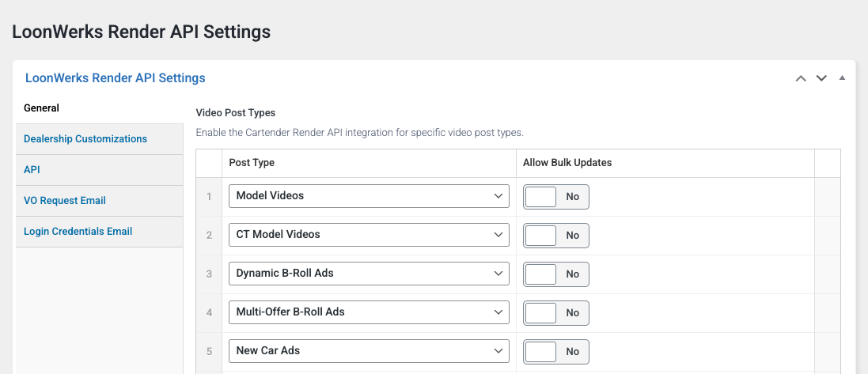868x374 pixels.
Task: Toggle bulk updates for Model Videos
Action: pyautogui.click(x=556, y=197)
